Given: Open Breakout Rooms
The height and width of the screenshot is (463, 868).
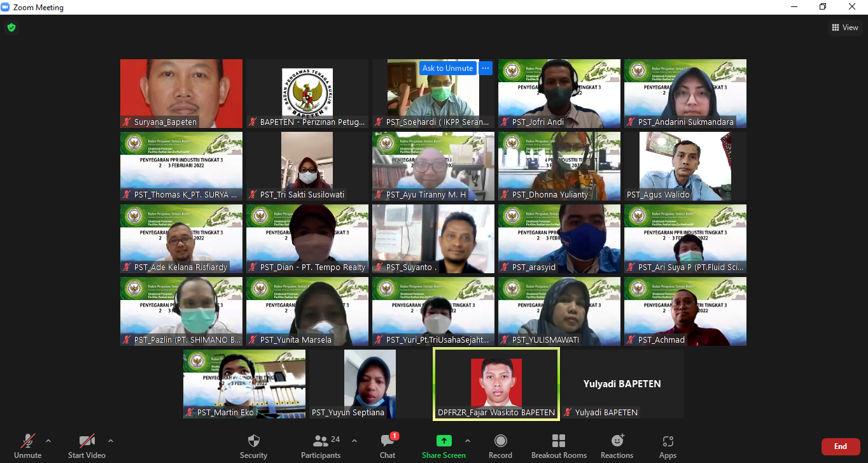Looking at the screenshot, I should tap(559, 445).
